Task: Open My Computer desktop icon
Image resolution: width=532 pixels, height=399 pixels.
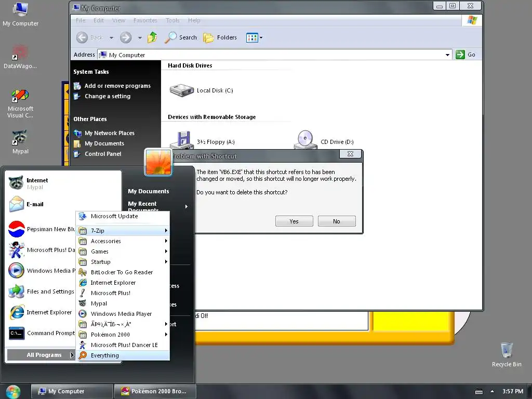Action: [x=20, y=14]
